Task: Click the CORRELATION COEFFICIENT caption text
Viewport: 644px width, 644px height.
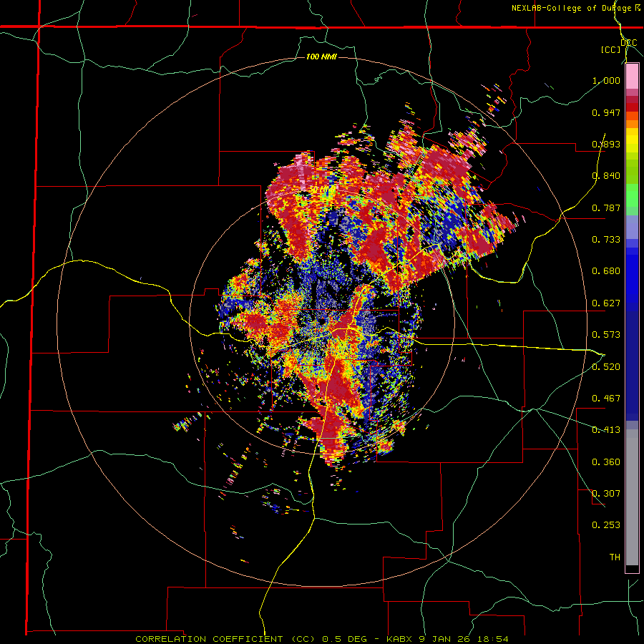Action: click(x=209, y=639)
